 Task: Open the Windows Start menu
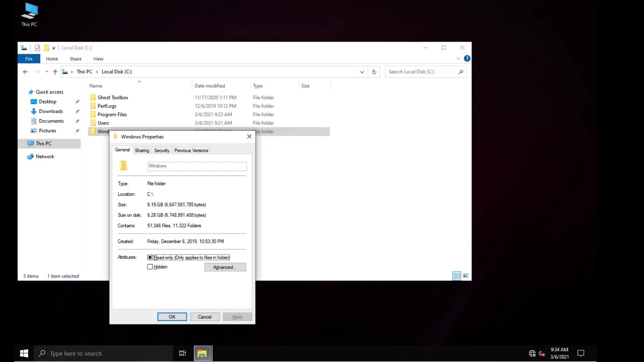(24, 353)
